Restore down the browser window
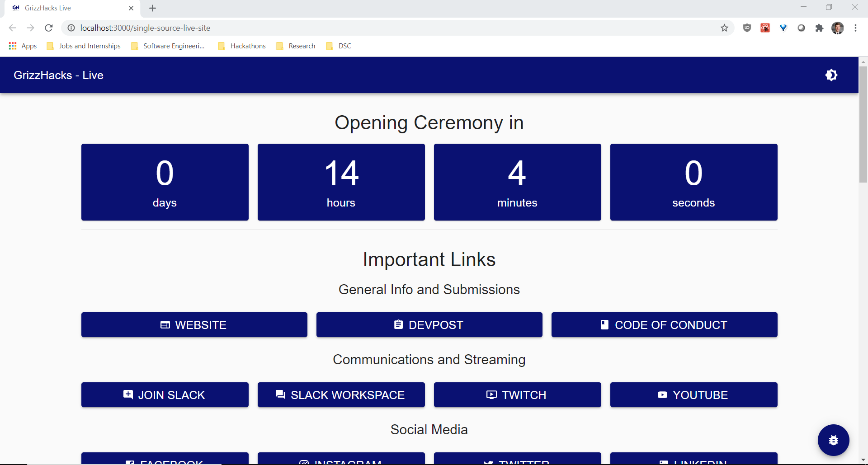 tap(829, 7)
